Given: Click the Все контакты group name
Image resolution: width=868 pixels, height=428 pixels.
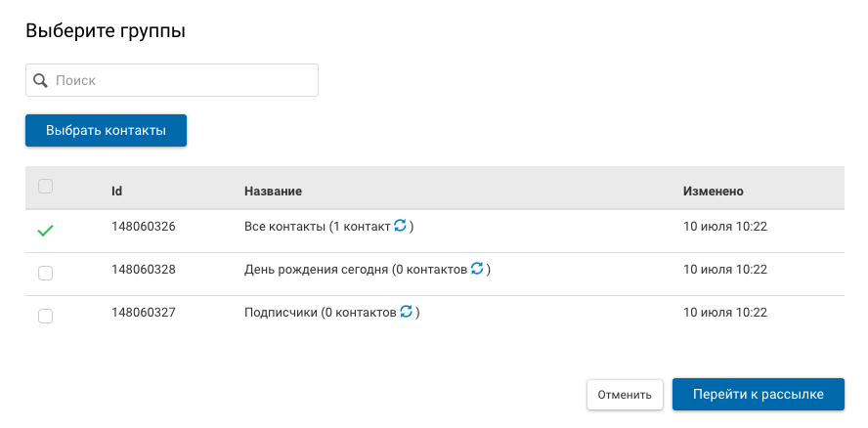Looking at the screenshot, I should 284,227.
